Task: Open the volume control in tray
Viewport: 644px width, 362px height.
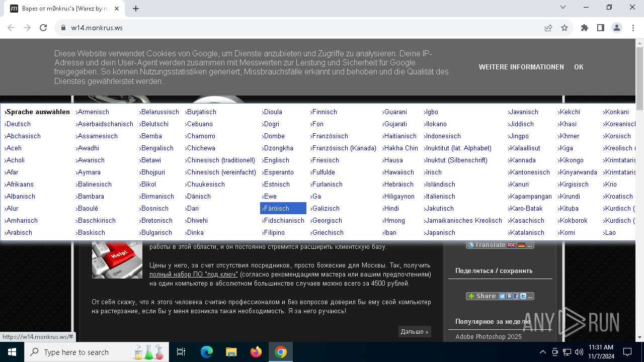Action: [579, 352]
